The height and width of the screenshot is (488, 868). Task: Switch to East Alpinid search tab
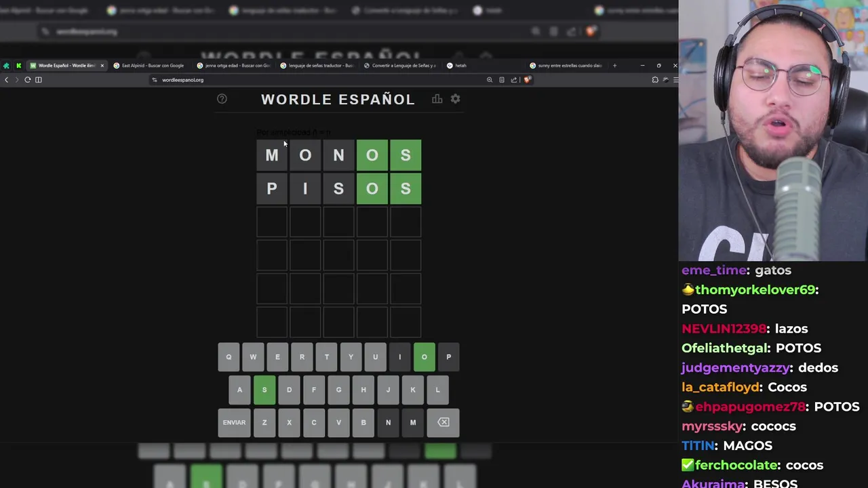[x=149, y=66]
